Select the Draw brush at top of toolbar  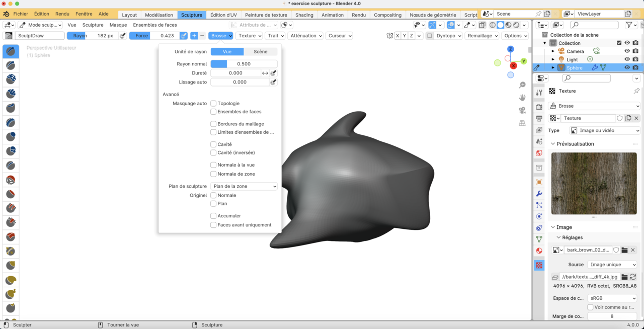tap(11, 51)
